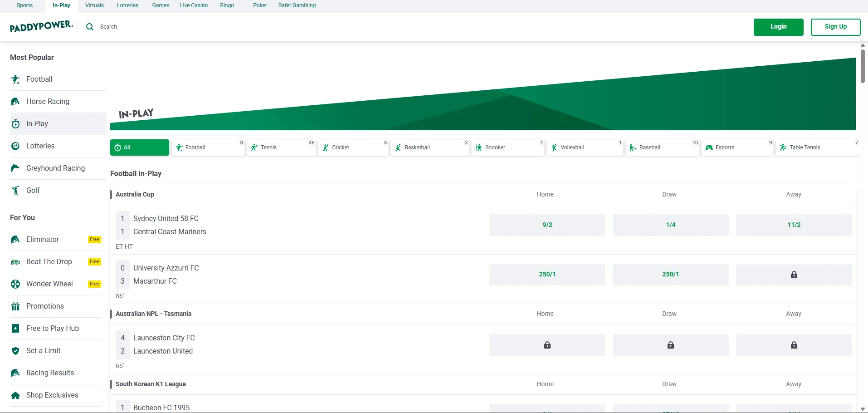
Task: Select the All in-play filter
Action: (140, 147)
